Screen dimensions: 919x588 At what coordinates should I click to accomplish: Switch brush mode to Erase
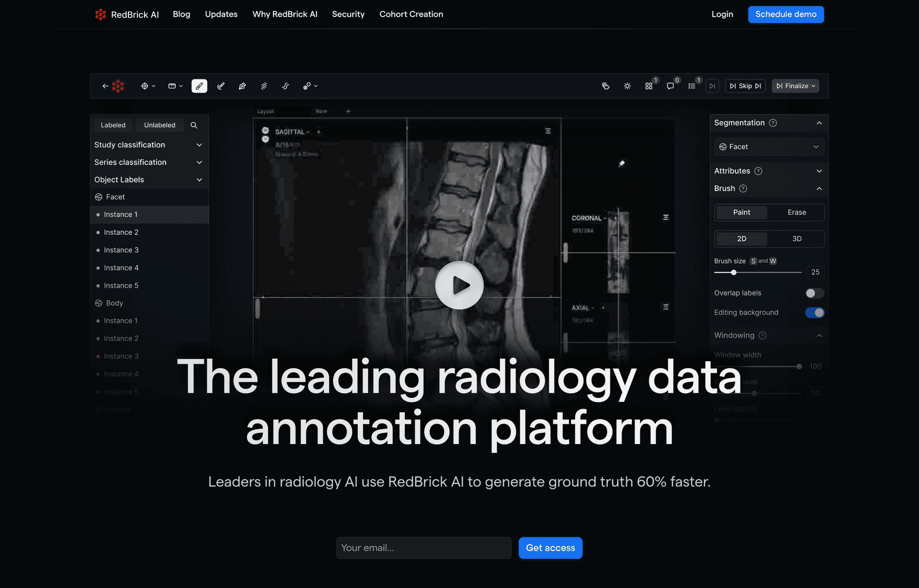point(797,213)
